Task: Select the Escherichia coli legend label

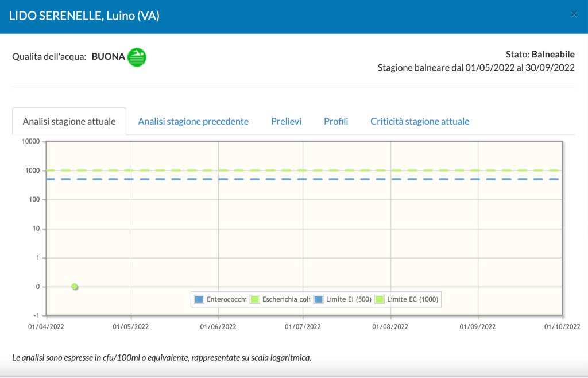Action: coord(286,299)
